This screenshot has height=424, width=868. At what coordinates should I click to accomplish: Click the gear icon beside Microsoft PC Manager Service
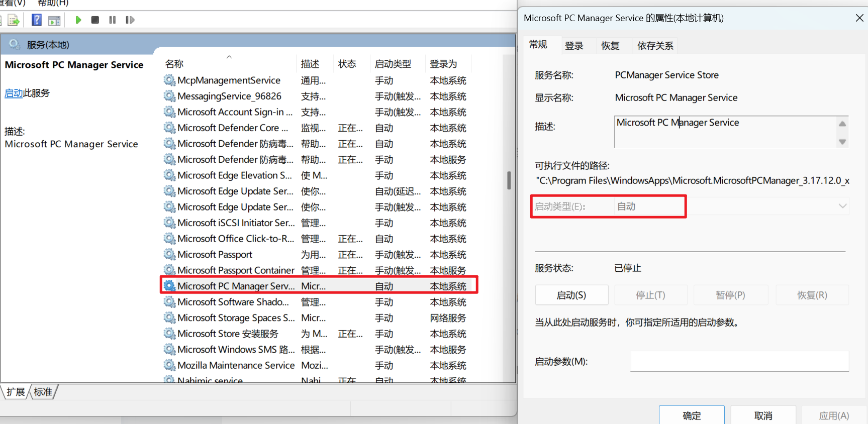tap(169, 286)
